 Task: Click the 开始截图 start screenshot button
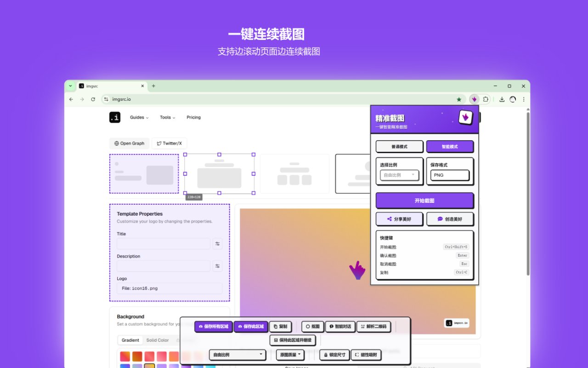[x=424, y=201]
